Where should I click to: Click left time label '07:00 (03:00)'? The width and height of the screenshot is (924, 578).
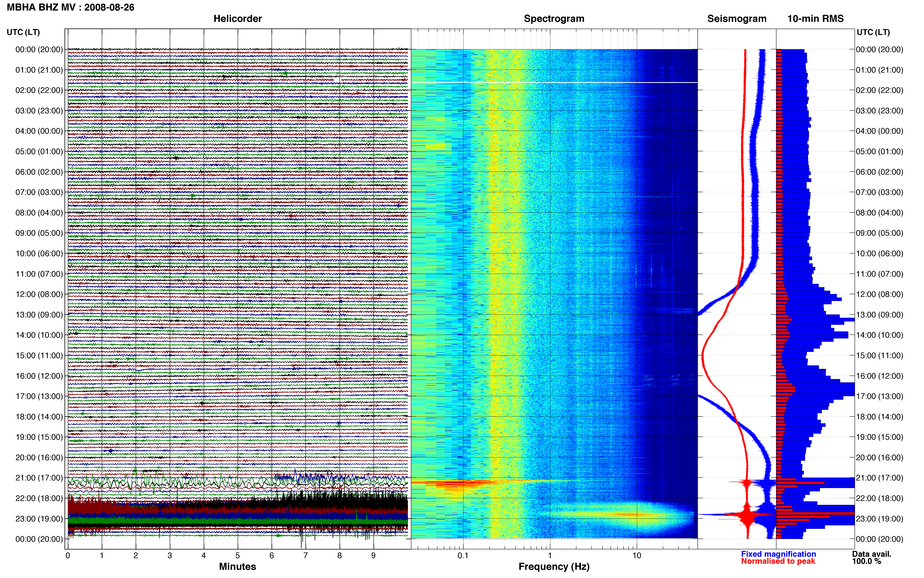coord(39,192)
